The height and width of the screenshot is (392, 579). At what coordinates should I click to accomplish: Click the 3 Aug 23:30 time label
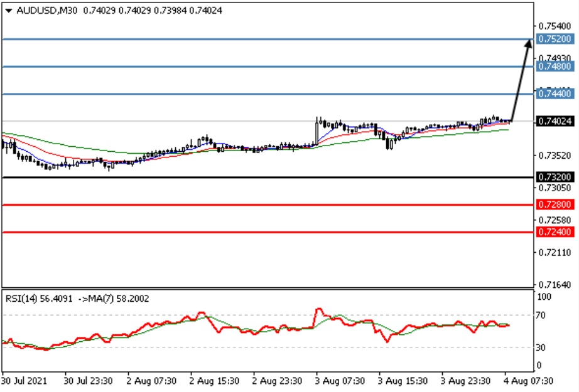[x=465, y=381]
